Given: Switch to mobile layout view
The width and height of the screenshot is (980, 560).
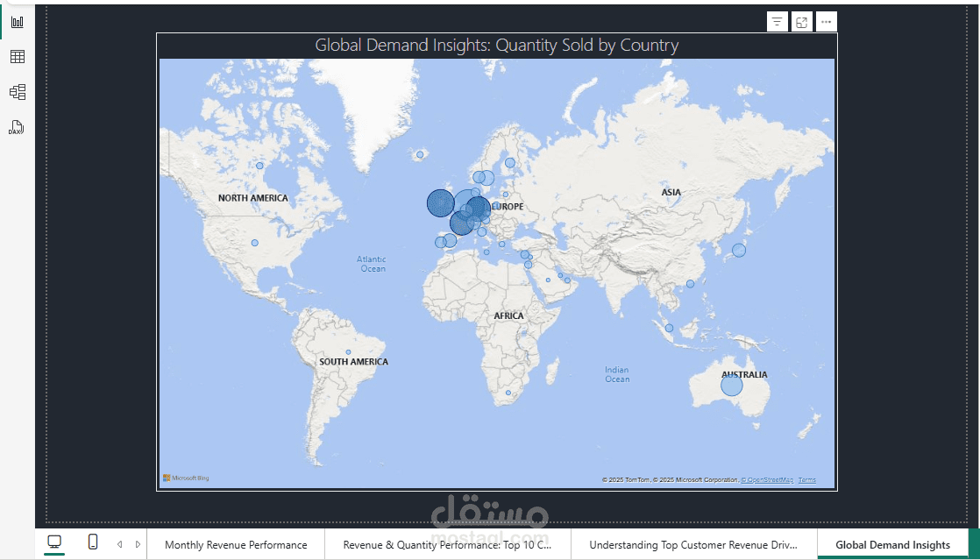Looking at the screenshot, I should 93,542.
